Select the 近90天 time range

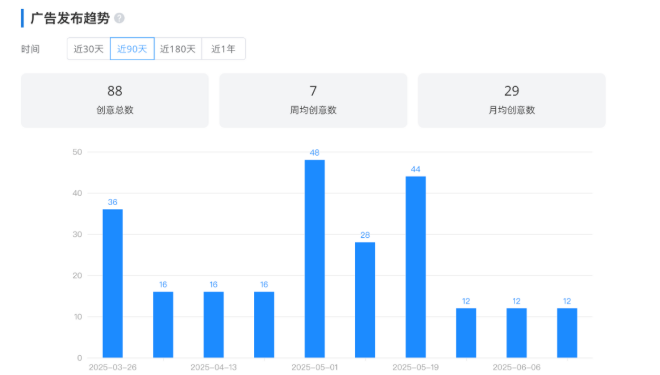(132, 49)
